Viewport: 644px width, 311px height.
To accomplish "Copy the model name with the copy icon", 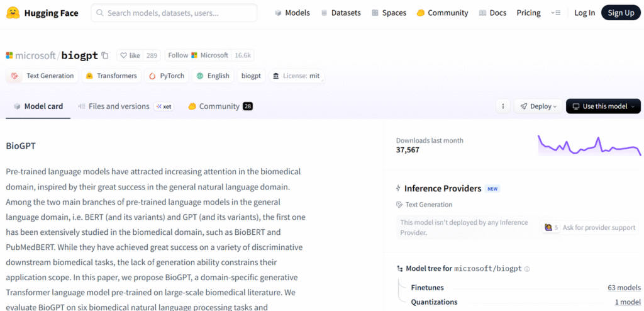I will point(105,55).
